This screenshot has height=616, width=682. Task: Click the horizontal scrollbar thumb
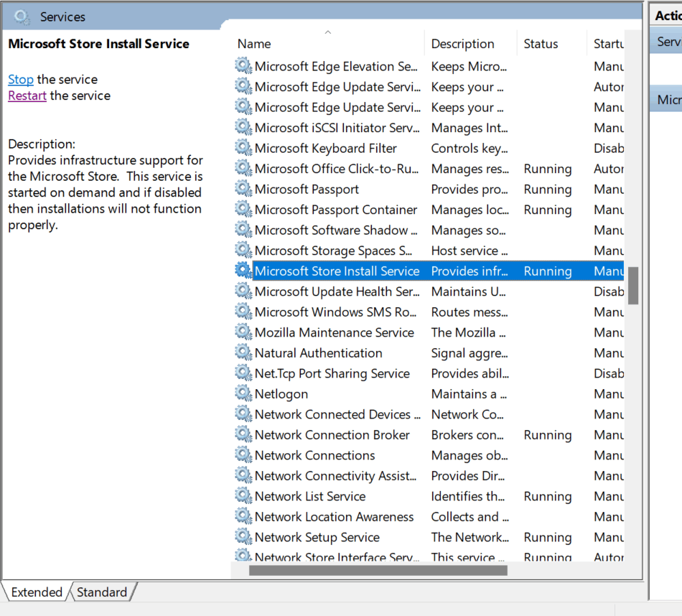(x=378, y=570)
